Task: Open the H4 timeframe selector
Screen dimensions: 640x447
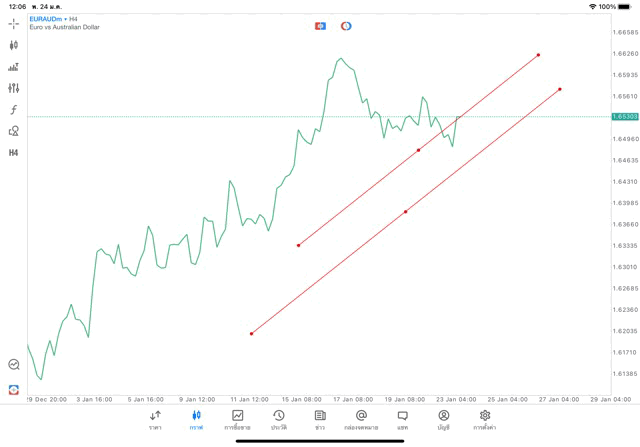Action: [14, 153]
